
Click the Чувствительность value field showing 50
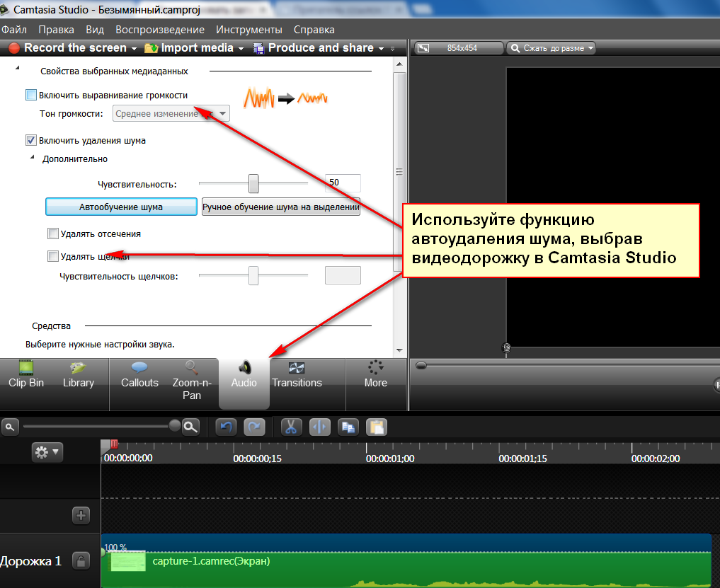click(343, 183)
